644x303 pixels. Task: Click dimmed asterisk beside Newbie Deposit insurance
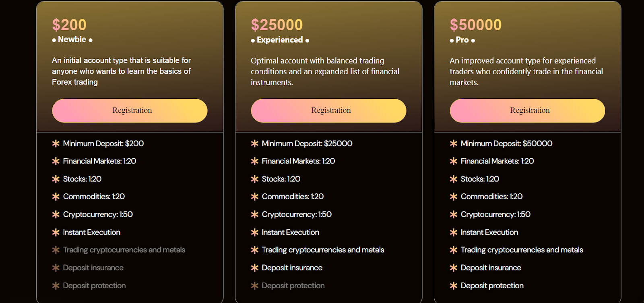(56, 268)
